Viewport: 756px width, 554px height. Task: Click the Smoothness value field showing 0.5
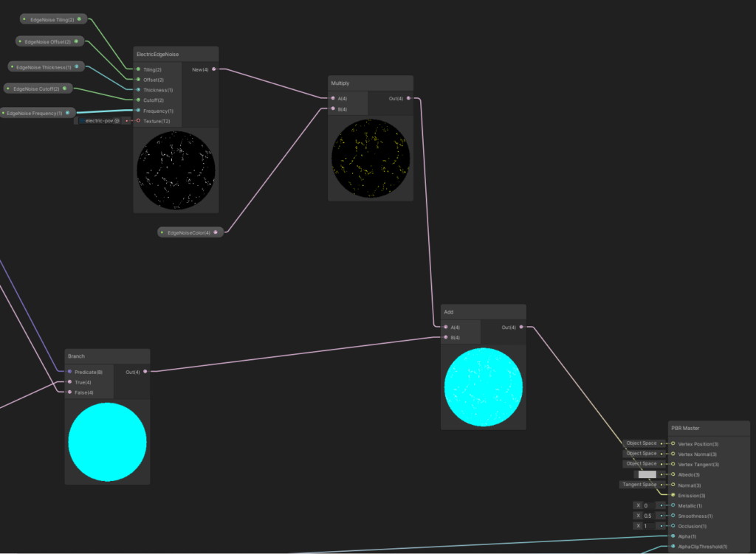tap(648, 516)
